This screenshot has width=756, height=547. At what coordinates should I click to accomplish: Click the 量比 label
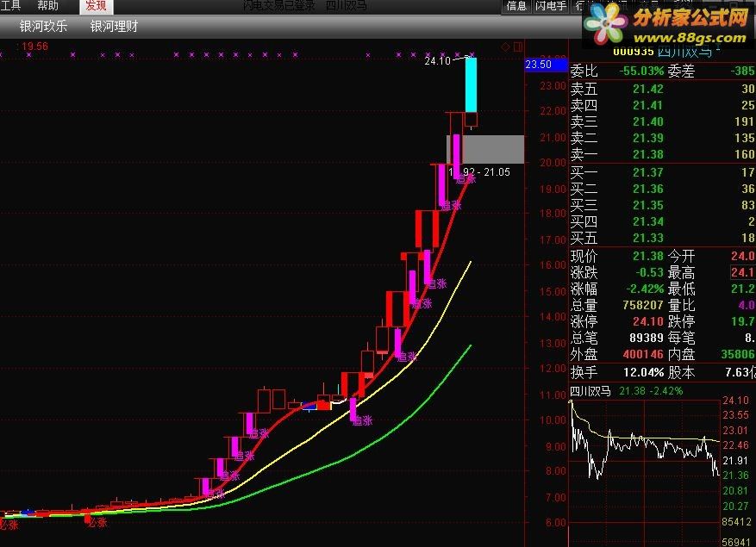(x=681, y=305)
